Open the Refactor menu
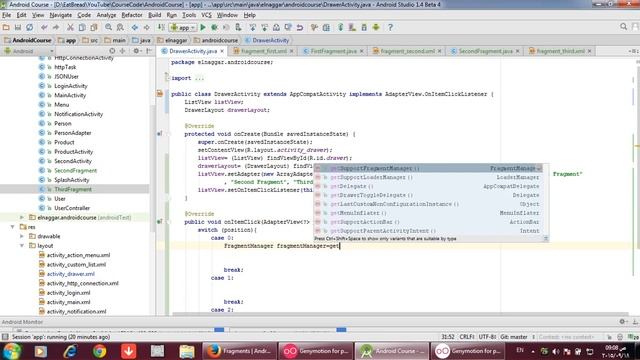 tap(132, 15)
